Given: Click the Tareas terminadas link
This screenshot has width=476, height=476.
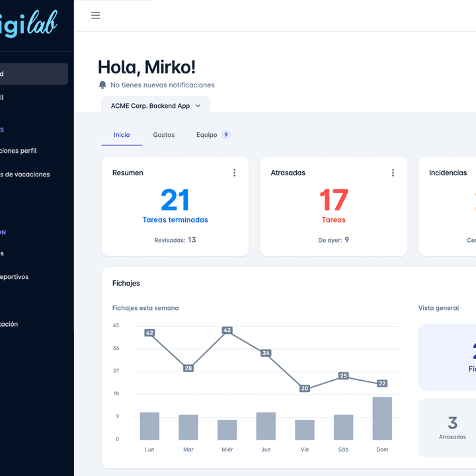Looking at the screenshot, I should pyautogui.click(x=175, y=219).
